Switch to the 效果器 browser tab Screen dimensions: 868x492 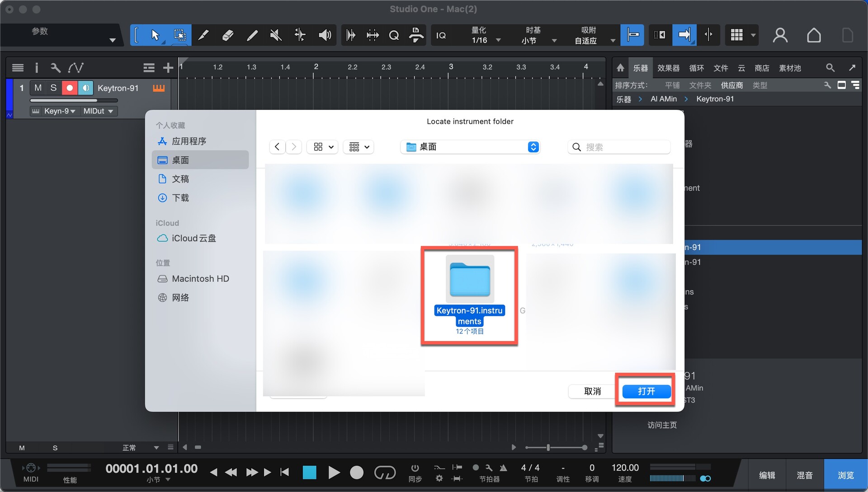point(668,68)
